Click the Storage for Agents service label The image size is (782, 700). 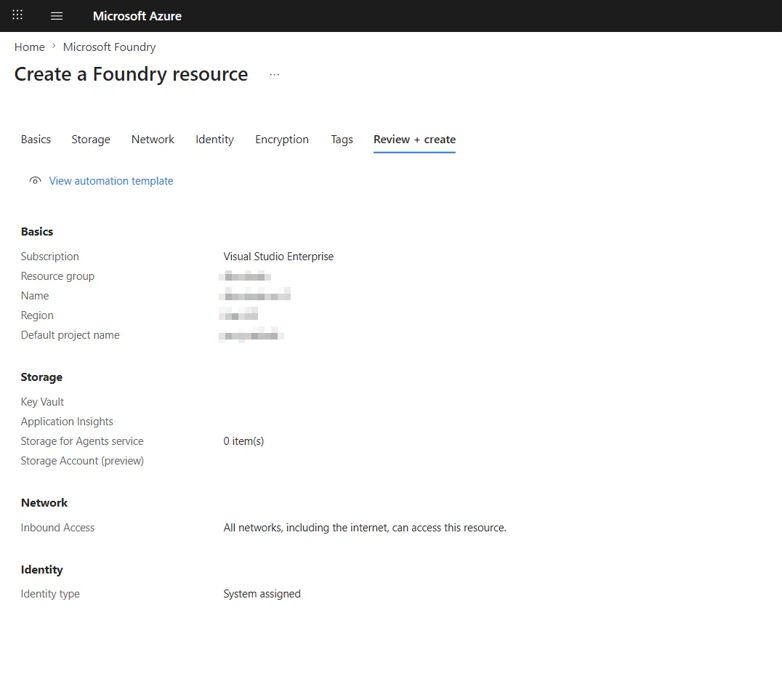82,441
